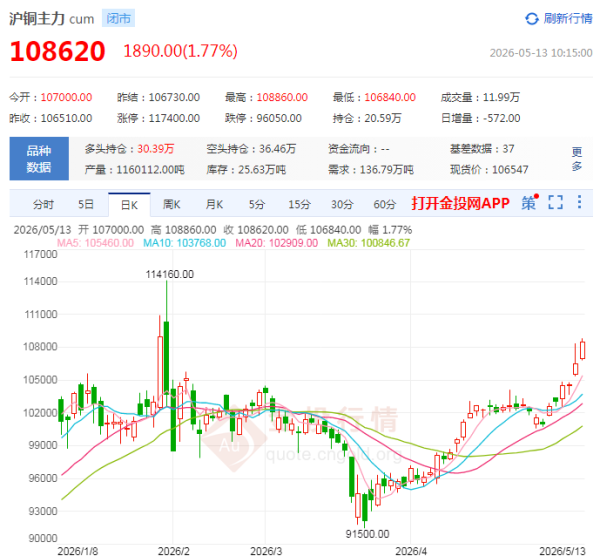Select the 周K tab
Viewport: 600px width, 556px height.
[171, 204]
